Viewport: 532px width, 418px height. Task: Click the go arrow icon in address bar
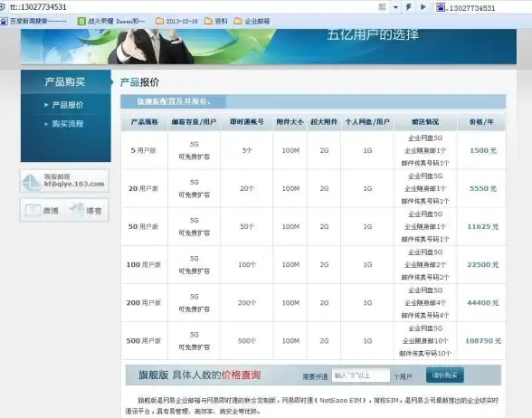(x=423, y=7)
